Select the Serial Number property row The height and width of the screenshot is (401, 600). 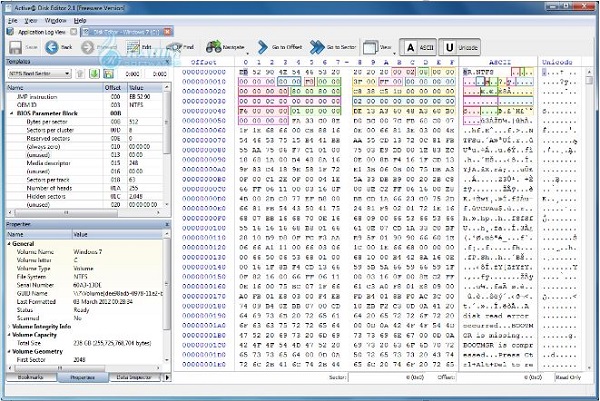click(x=84, y=285)
